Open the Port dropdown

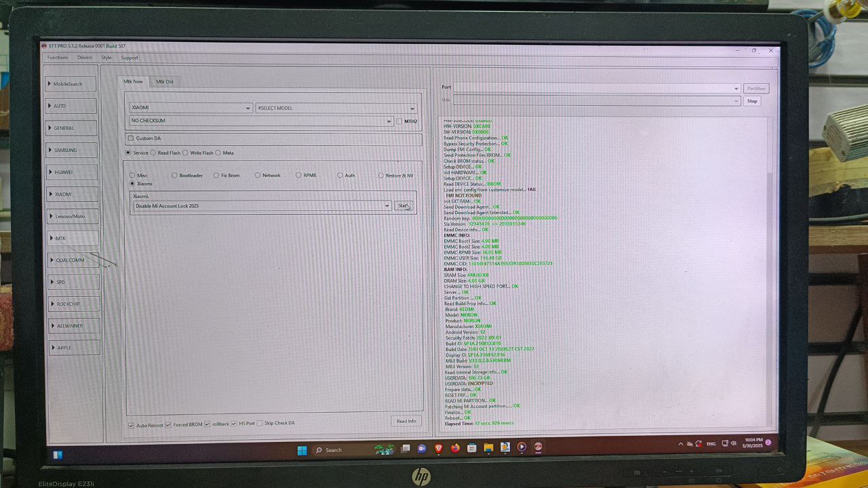(597, 88)
